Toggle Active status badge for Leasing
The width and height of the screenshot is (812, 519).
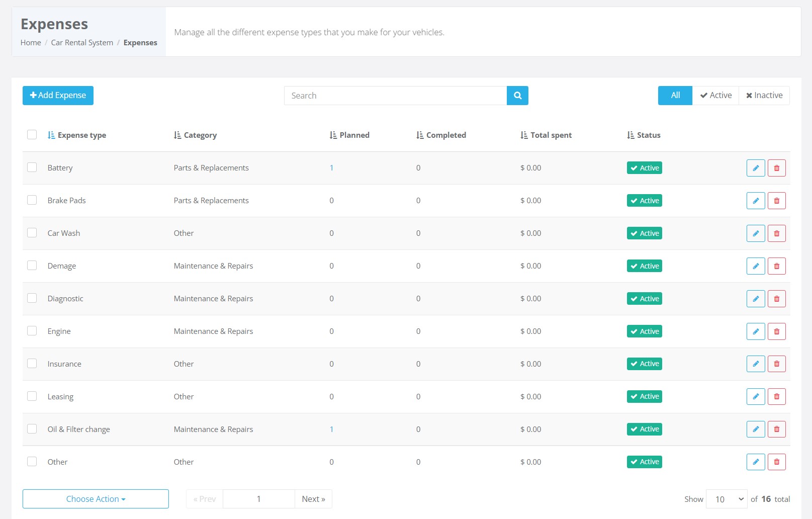pos(644,397)
